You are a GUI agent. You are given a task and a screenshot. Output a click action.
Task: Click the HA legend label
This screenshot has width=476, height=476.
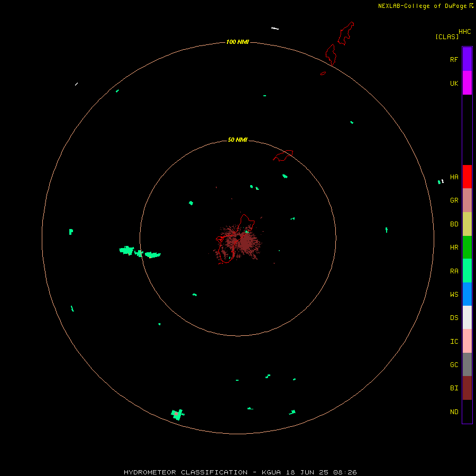(454, 177)
